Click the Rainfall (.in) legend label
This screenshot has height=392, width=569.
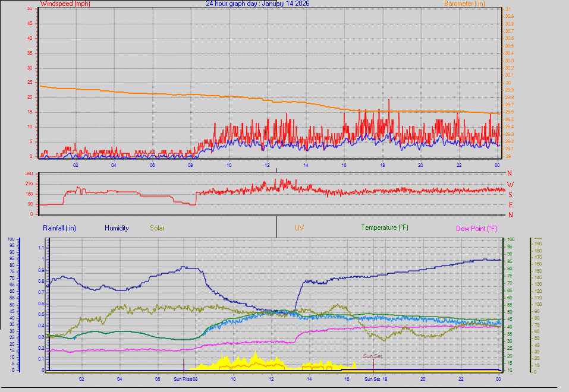tap(59, 227)
